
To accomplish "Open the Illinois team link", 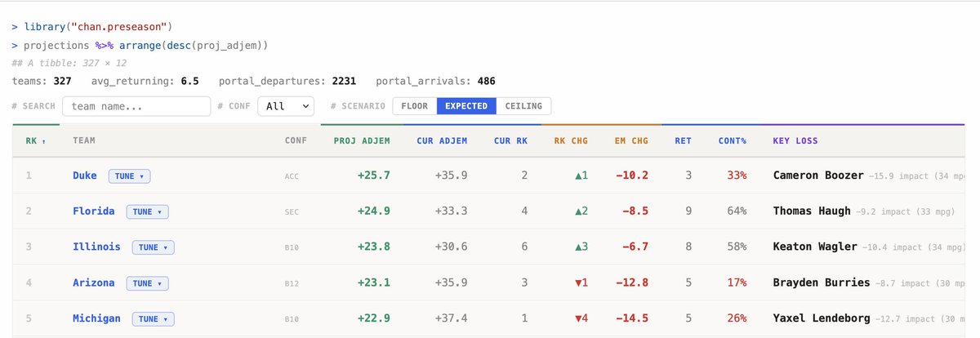I will click(x=96, y=247).
